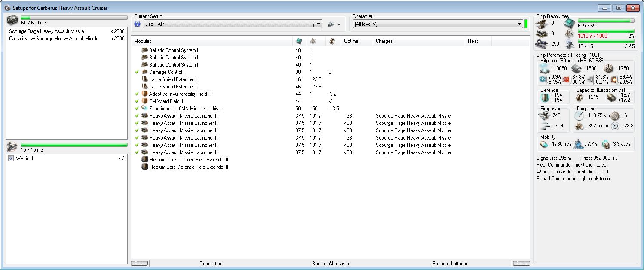
Task: Click the Fleet Commander line
Action: [572, 165]
